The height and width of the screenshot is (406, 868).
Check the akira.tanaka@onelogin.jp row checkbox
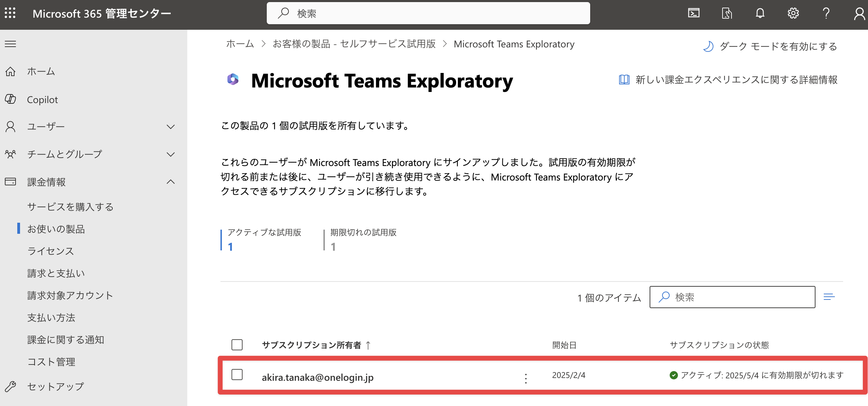point(237,375)
